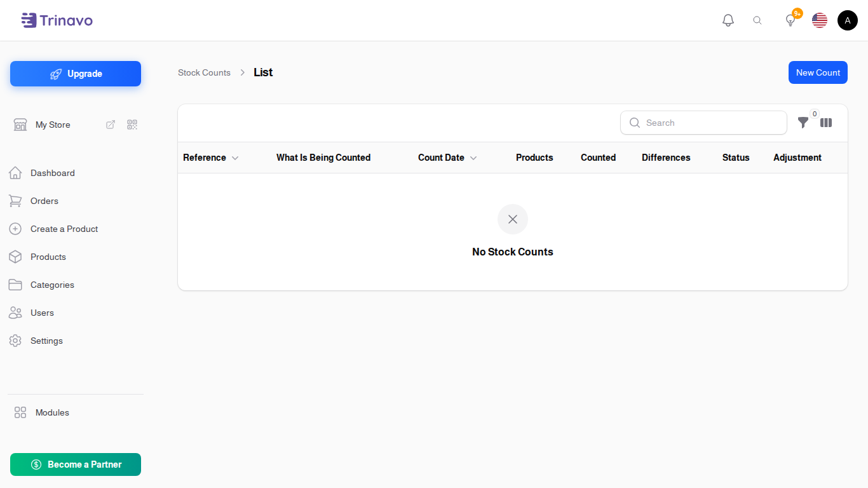Click the Counted column header

pyautogui.click(x=598, y=158)
